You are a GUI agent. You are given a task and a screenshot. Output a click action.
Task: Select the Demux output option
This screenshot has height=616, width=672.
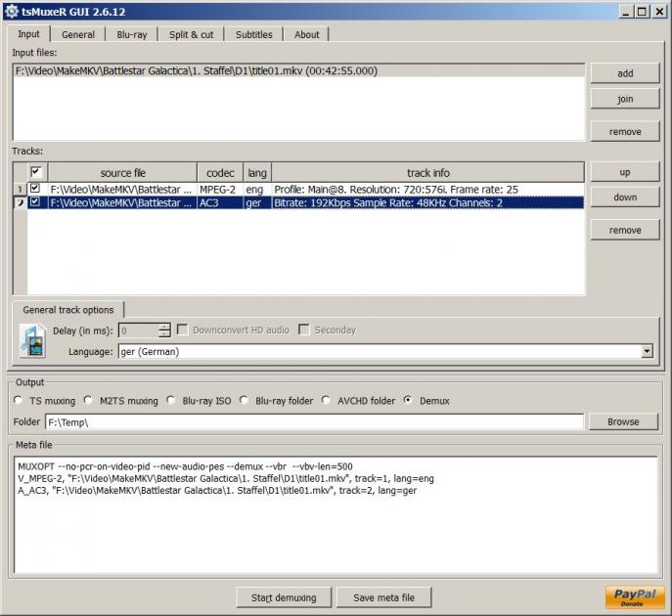(x=408, y=400)
